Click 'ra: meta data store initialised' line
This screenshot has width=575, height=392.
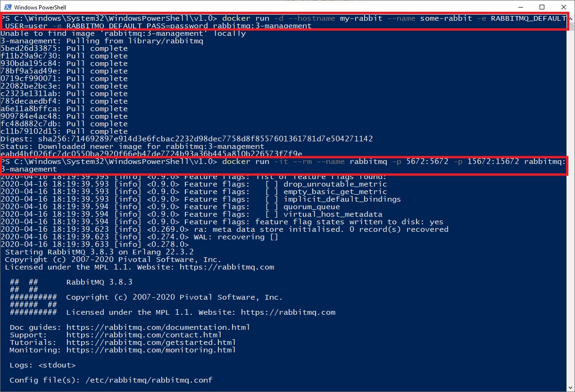pos(225,229)
